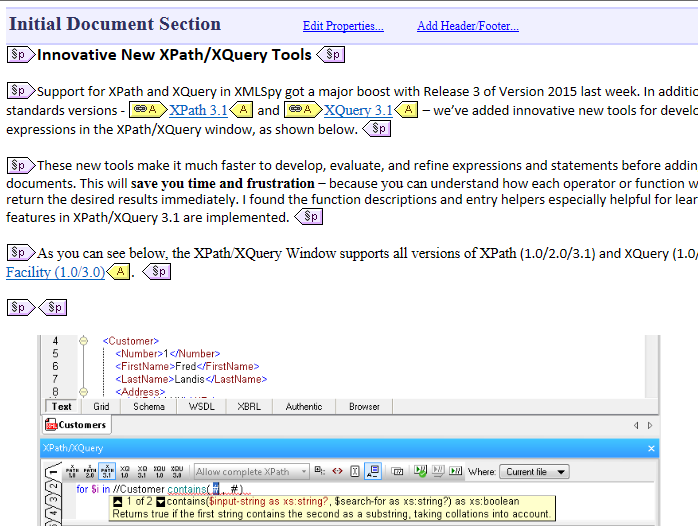Toggle the active XPath 3.1 mode button
Viewport: 700px width, 526px height.
click(106, 471)
